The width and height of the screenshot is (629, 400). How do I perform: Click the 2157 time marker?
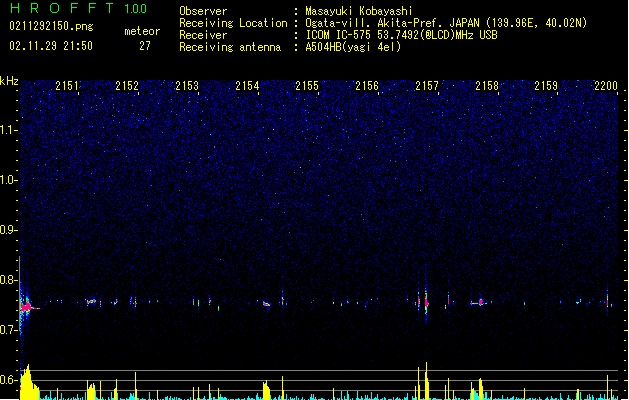(x=427, y=85)
